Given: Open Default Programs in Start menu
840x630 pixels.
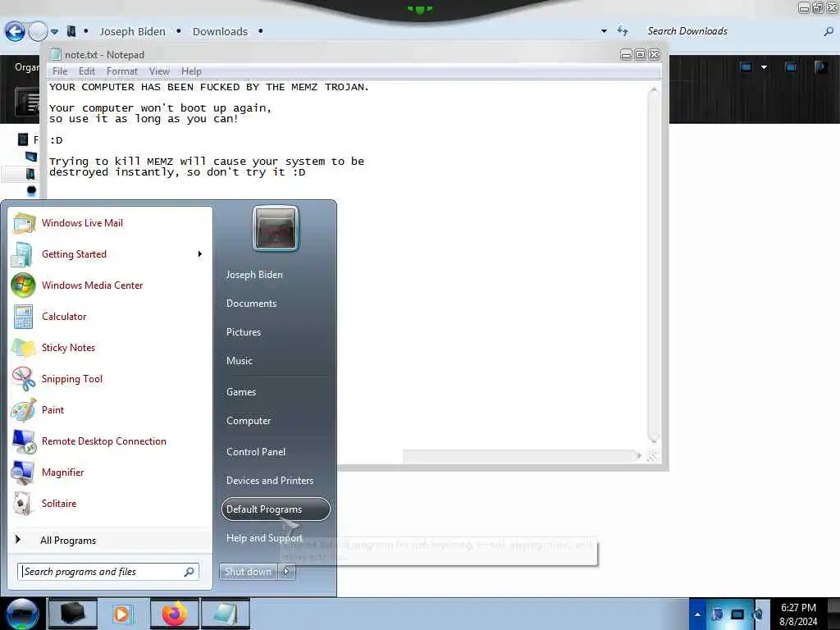Looking at the screenshot, I should [x=276, y=509].
